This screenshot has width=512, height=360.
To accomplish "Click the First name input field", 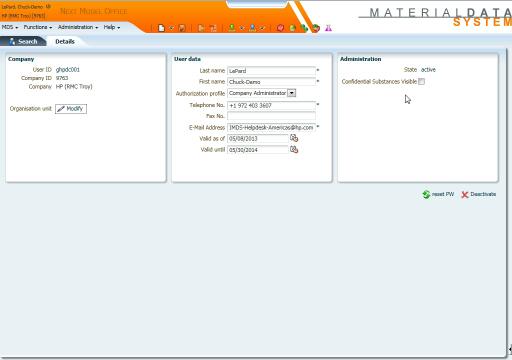I will tap(271, 82).
